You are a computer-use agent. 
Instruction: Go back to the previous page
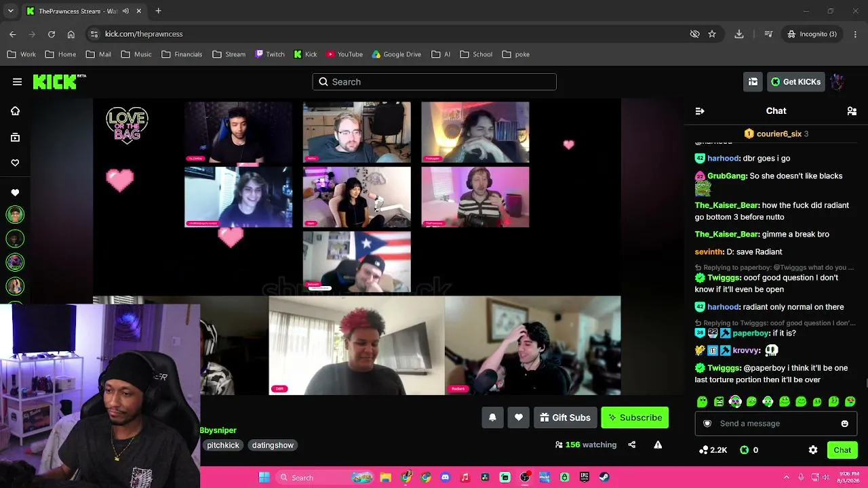13,34
